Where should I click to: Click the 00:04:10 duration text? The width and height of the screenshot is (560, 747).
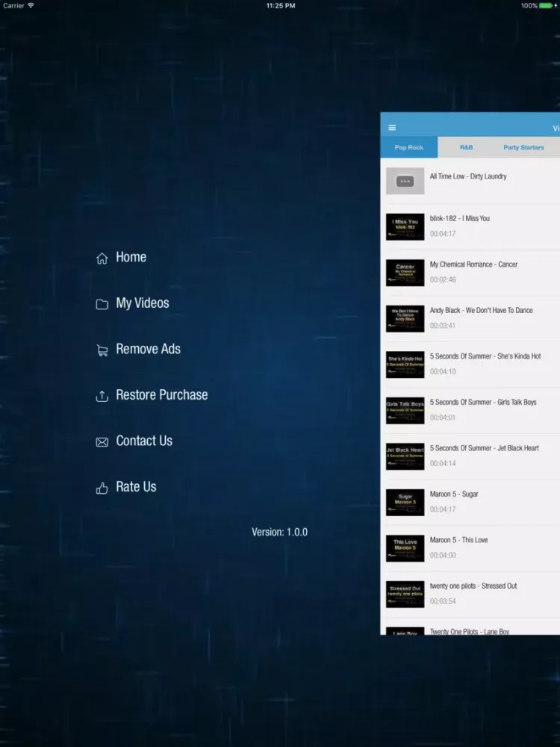point(442,371)
